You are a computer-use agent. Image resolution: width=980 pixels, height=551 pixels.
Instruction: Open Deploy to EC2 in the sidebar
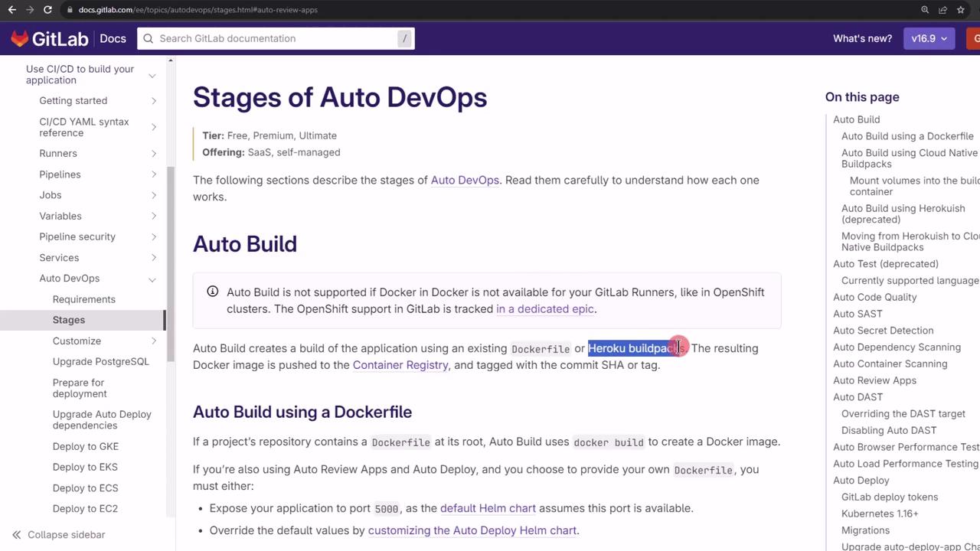(85, 508)
